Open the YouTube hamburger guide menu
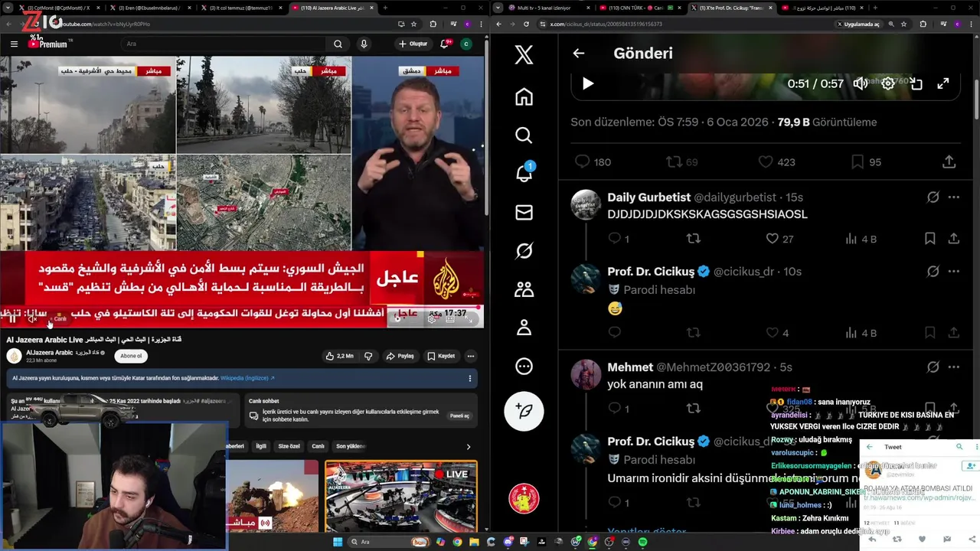This screenshot has width=980, height=551. click(x=14, y=44)
